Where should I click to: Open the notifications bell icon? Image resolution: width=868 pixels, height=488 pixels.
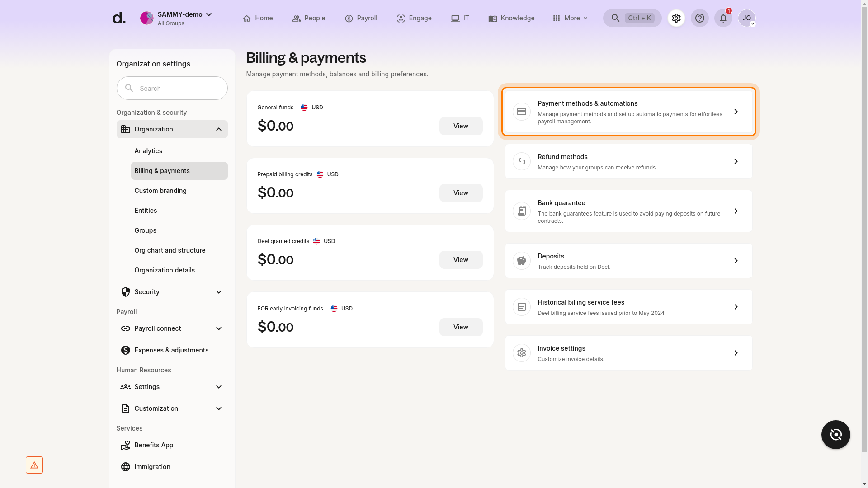(x=723, y=18)
